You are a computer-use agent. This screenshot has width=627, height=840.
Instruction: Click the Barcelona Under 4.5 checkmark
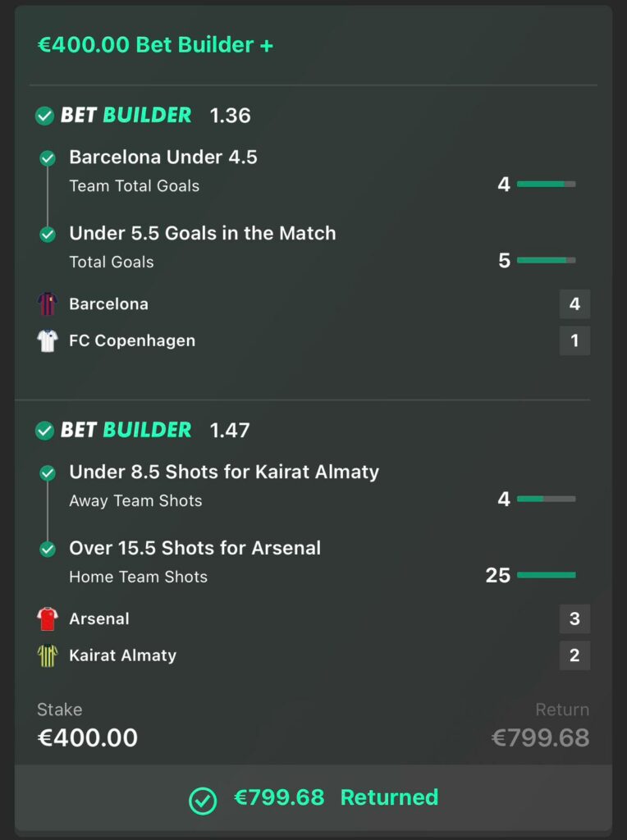tap(48, 157)
